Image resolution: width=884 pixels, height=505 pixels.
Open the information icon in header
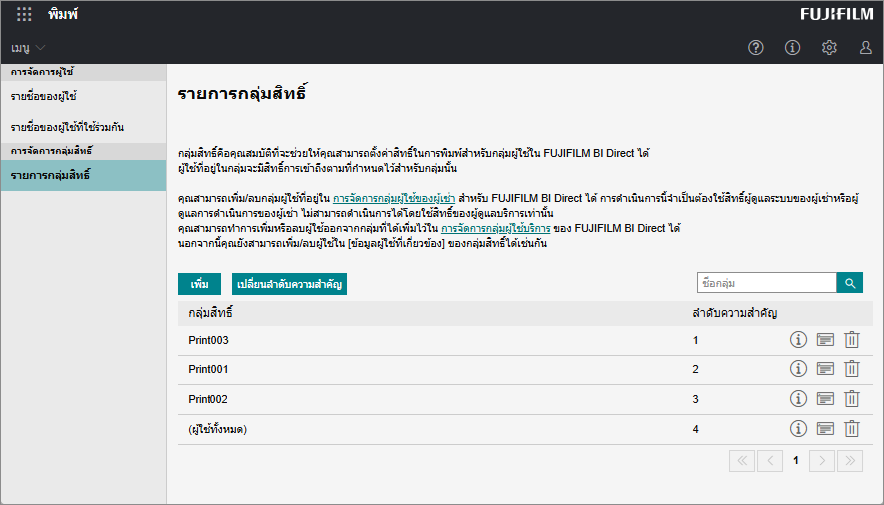pyautogui.click(x=792, y=48)
